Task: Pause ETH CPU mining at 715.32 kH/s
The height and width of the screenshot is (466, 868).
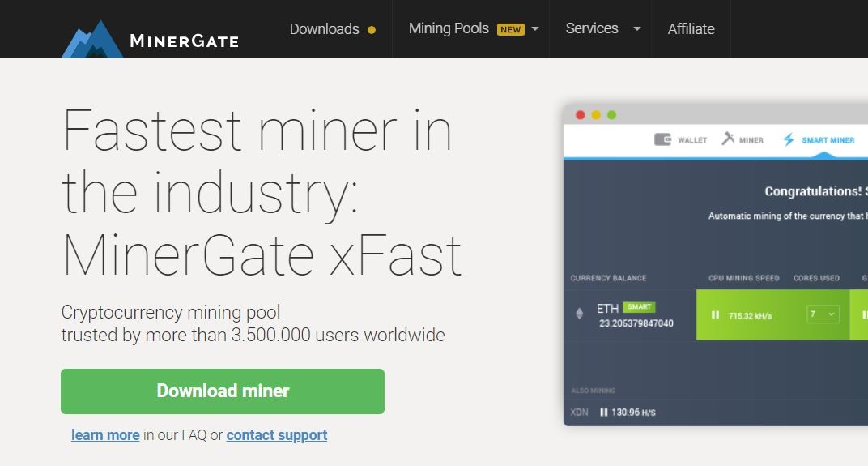Action: [715, 314]
